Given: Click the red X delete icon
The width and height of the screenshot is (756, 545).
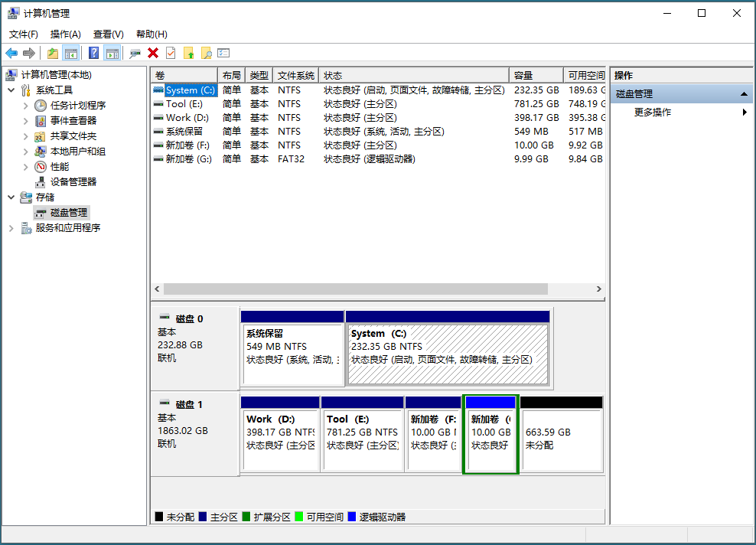Looking at the screenshot, I should pos(153,53).
